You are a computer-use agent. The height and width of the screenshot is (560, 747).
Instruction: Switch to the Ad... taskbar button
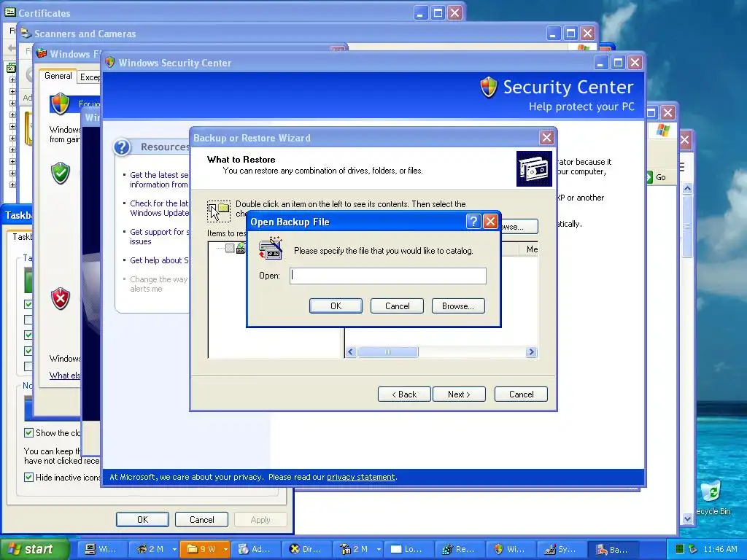[255, 549]
